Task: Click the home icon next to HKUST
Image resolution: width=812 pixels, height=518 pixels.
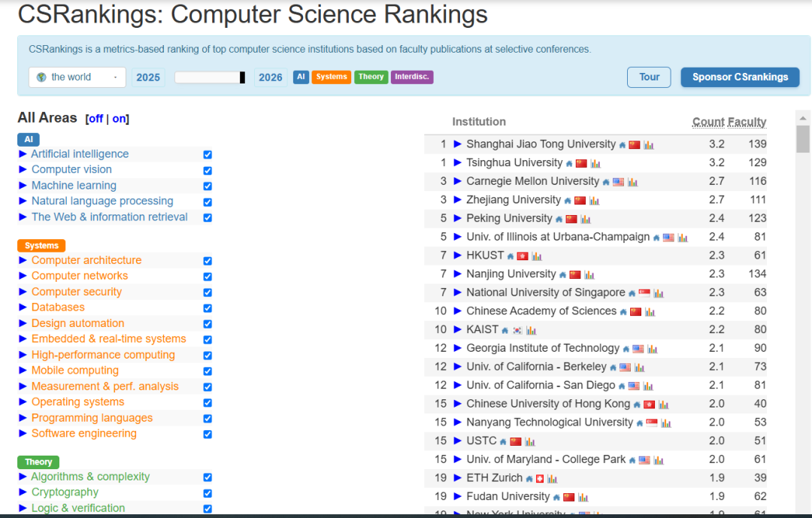Action: (511, 256)
